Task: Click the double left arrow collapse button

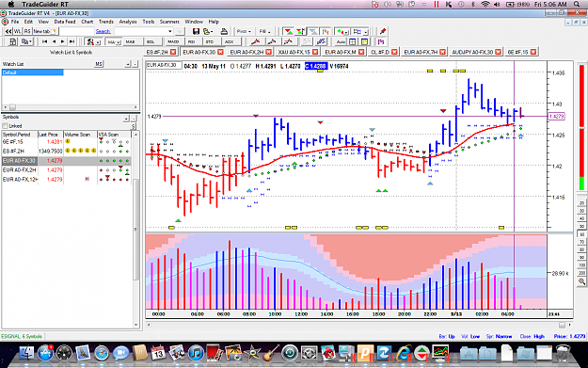Action: pos(8,31)
